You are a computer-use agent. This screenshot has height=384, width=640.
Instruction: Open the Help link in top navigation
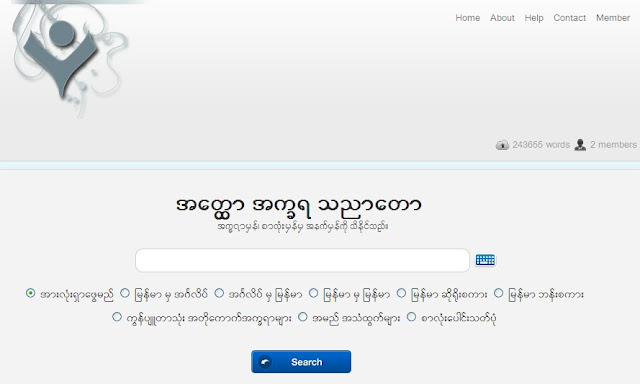[x=534, y=18]
